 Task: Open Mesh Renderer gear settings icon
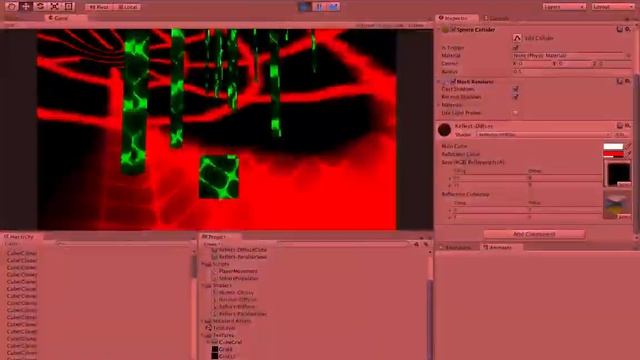pyautogui.click(x=628, y=82)
